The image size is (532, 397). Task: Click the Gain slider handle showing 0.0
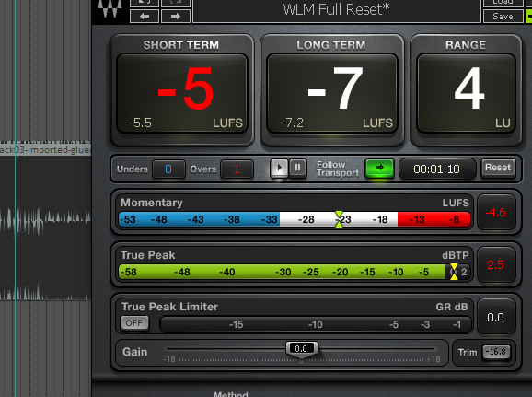point(301,349)
